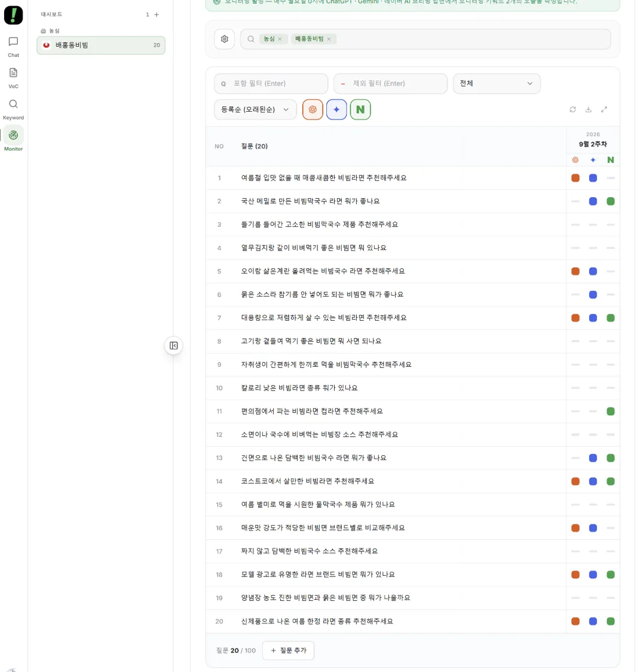Open question 모델 광고로 유명한 라면 브랜드 비빔면
The image size is (643, 672).
(x=318, y=575)
